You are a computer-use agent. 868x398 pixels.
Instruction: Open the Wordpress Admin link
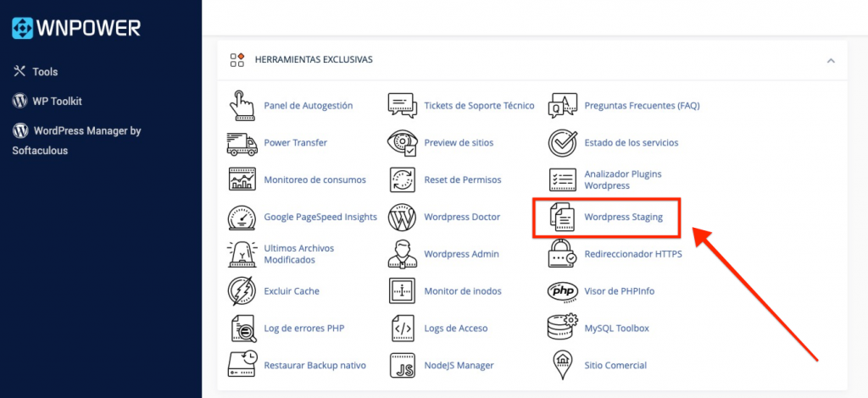click(462, 254)
